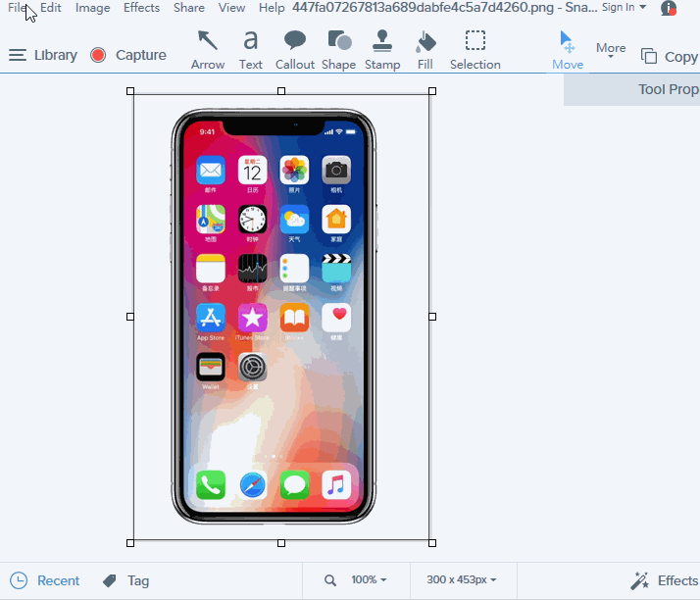The width and height of the screenshot is (700, 600).
Task: Click the magnifier zoom icon
Action: pyautogui.click(x=330, y=580)
